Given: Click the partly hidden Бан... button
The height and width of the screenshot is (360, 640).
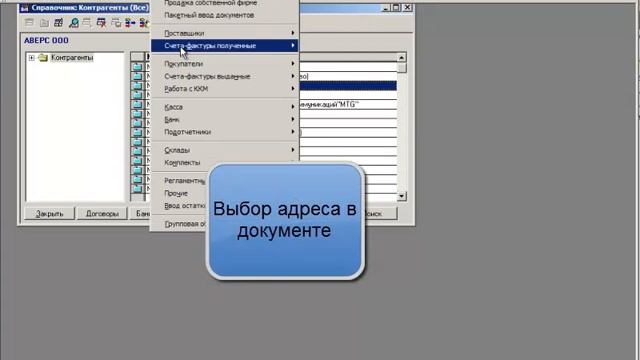Looking at the screenshot, I should (x=140, y=213).
